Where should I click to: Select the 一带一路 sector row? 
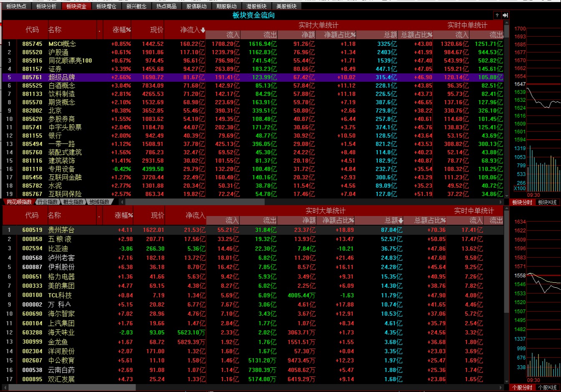pos(253,144)
